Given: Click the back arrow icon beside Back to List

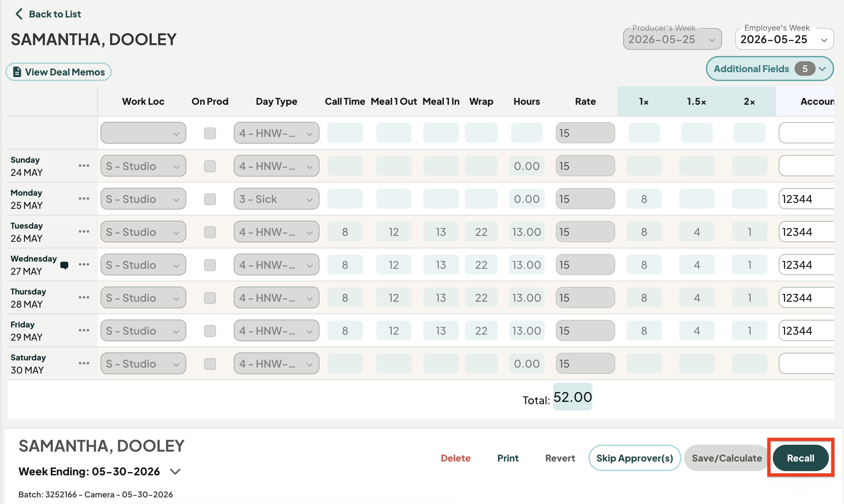Looking at the screenshot, I should (x=19, y=14).
